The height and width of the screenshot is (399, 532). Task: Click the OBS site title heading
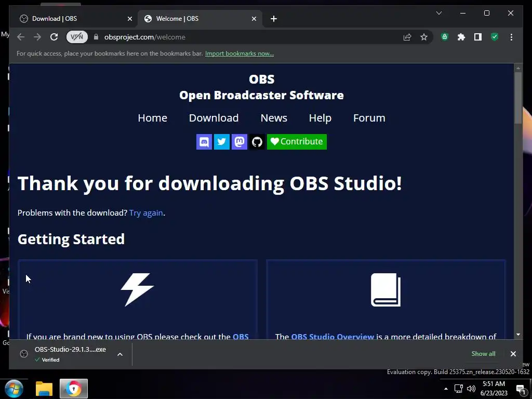coord(262,79)
